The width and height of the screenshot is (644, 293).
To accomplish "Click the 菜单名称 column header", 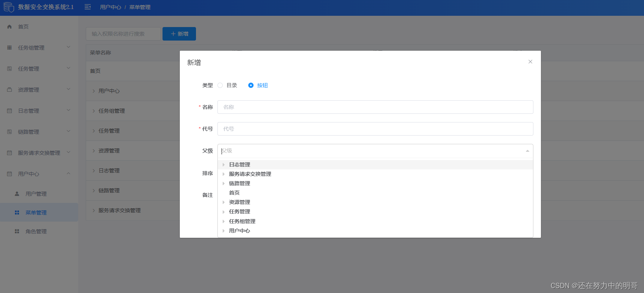I will click(100, 53).
